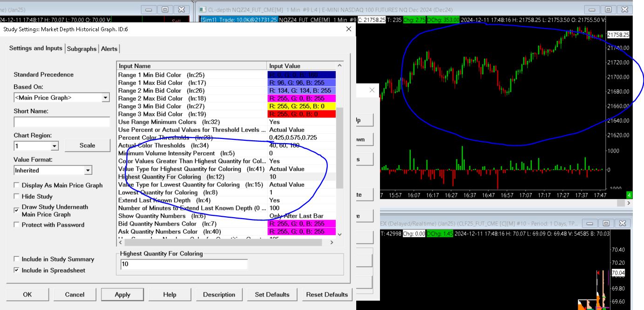Minimize the CLF25 chart window
This screenshot has height=310, width=644.
589,224
